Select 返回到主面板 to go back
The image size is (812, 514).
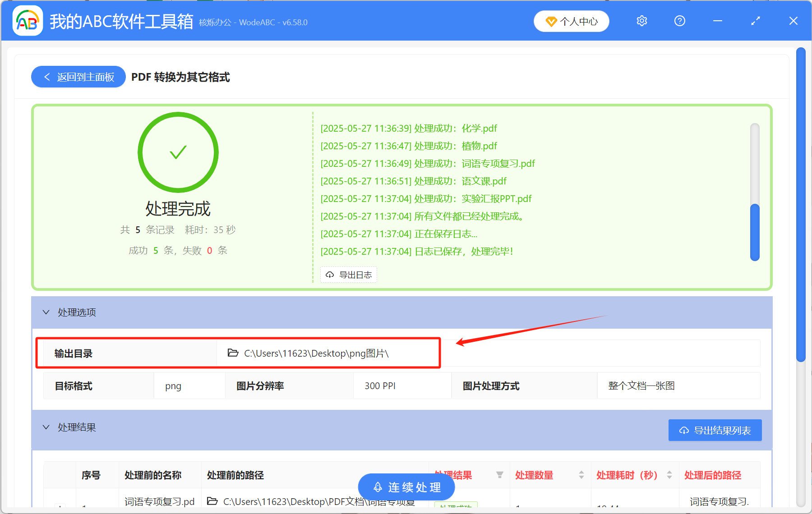[x=78, y=77]
